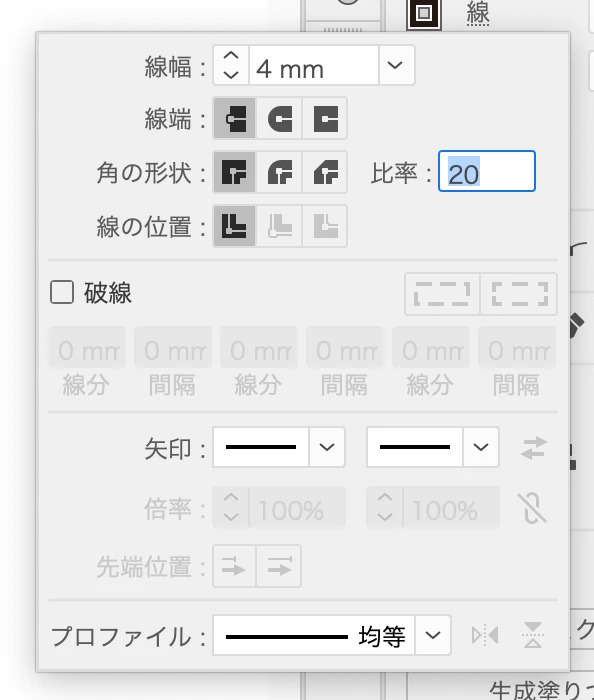Image resolution: width=594 pixels, height=700 pixels.
Task: Open the 線幅 stroke width dropdown
Action: pyautogui.click(x=395, y=65)
